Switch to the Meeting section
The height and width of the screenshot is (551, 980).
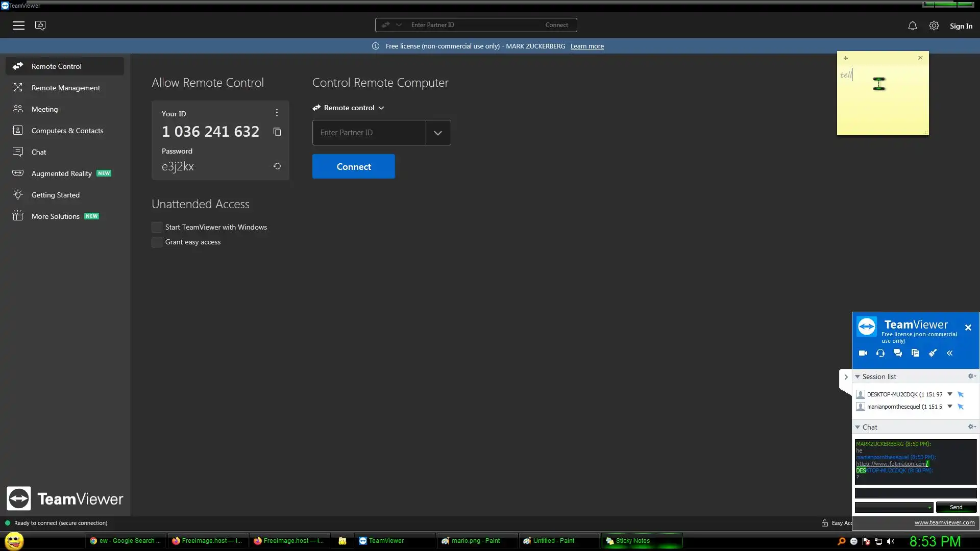click(x=44, y=109)
